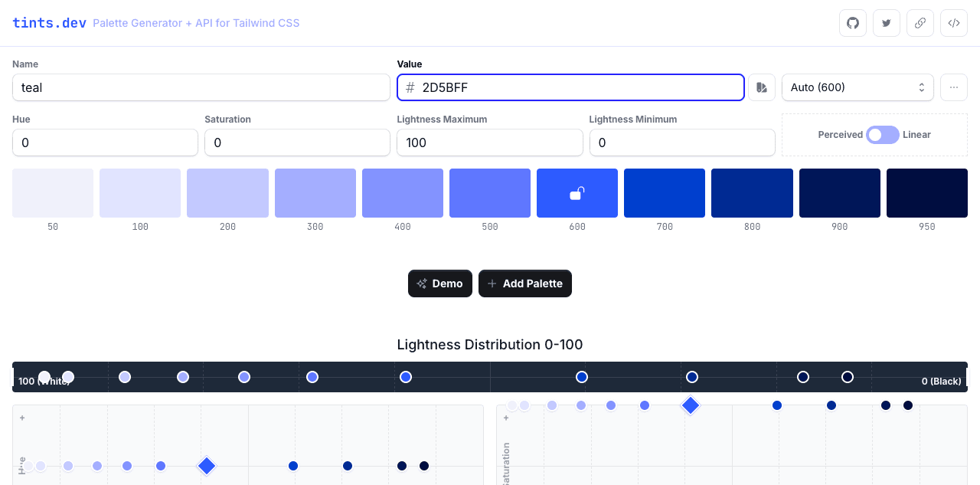
Task: Click the Linear label
Action: 916,135
